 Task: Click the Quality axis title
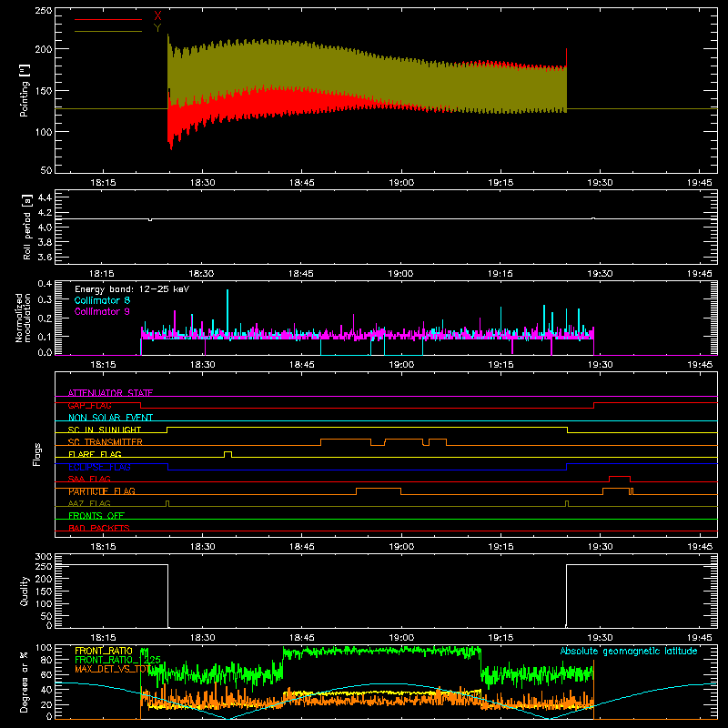[25, 591]
